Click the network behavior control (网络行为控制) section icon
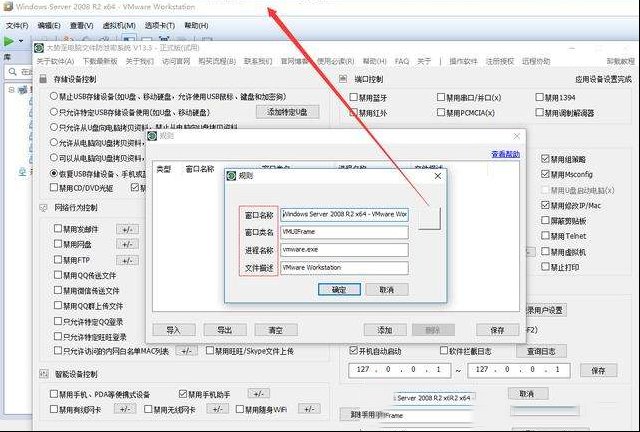640x432 pixels. pyautogui.click(x=44, y=207)
